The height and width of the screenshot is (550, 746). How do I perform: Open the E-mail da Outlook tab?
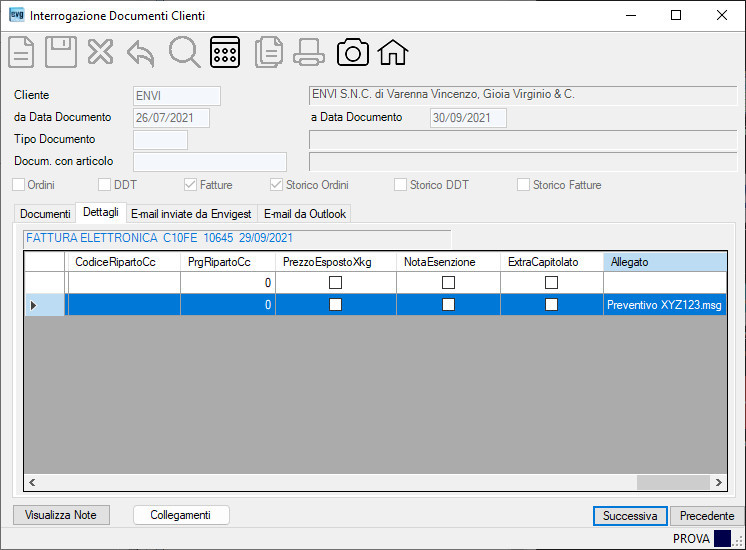305,214
